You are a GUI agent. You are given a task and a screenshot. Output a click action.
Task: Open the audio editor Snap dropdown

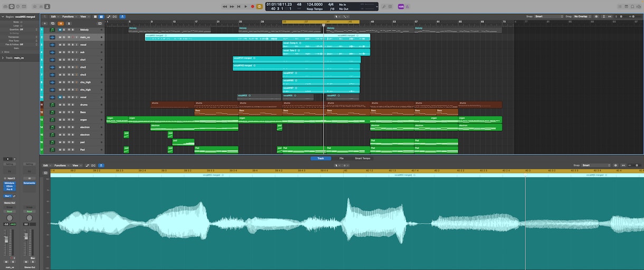[x=596, y=165]
